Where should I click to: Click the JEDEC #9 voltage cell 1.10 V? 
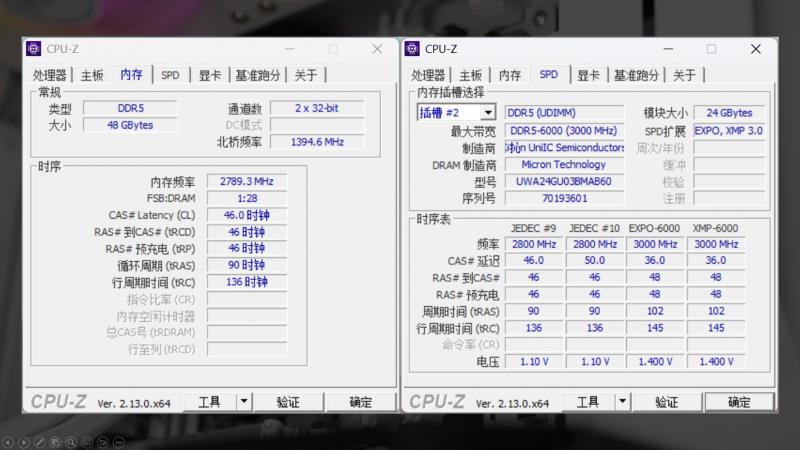[x=534, y=362]
